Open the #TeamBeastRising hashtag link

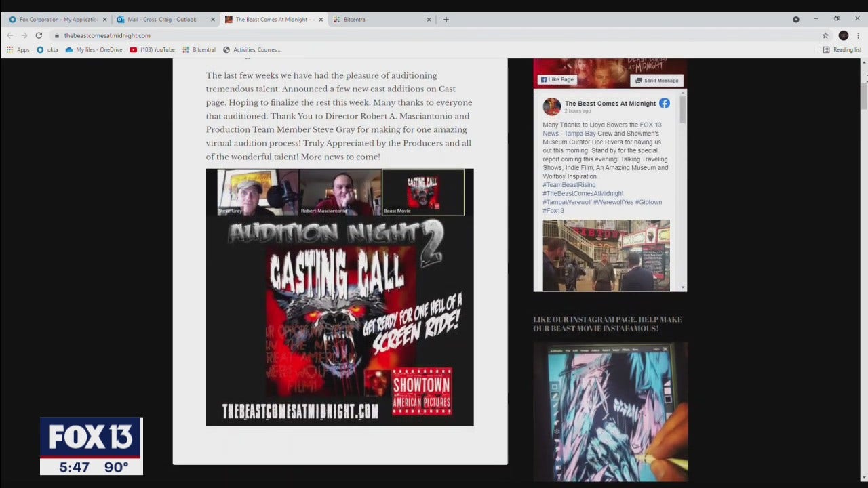coord(570,184)
